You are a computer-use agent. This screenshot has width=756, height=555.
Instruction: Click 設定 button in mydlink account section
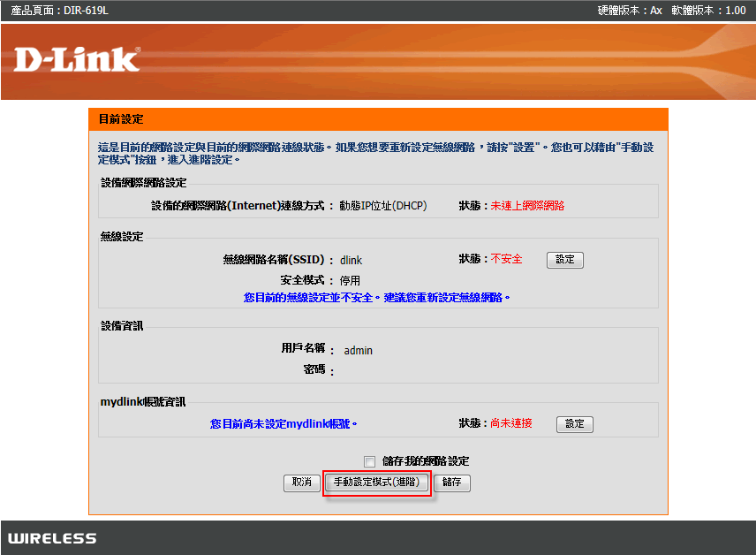click(x=575, y=424)
